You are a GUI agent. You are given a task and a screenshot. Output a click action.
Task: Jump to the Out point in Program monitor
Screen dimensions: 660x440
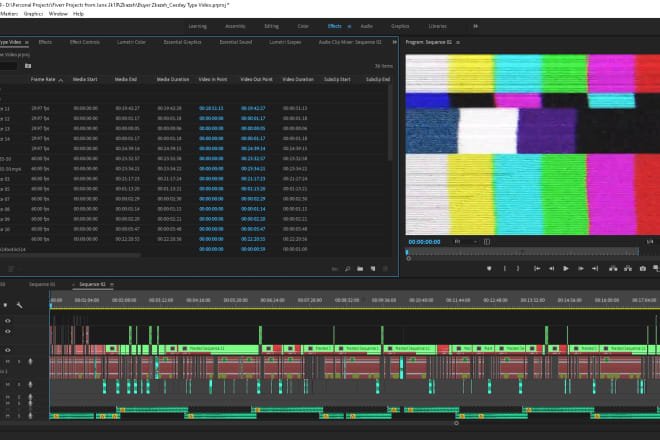click(x=595, y=268)
